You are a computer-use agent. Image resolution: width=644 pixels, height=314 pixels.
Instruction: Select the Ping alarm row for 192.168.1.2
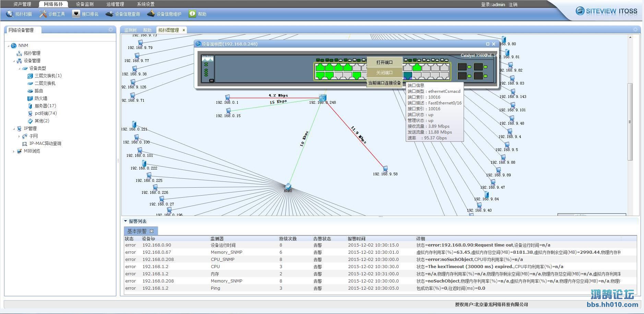[380, 288]
